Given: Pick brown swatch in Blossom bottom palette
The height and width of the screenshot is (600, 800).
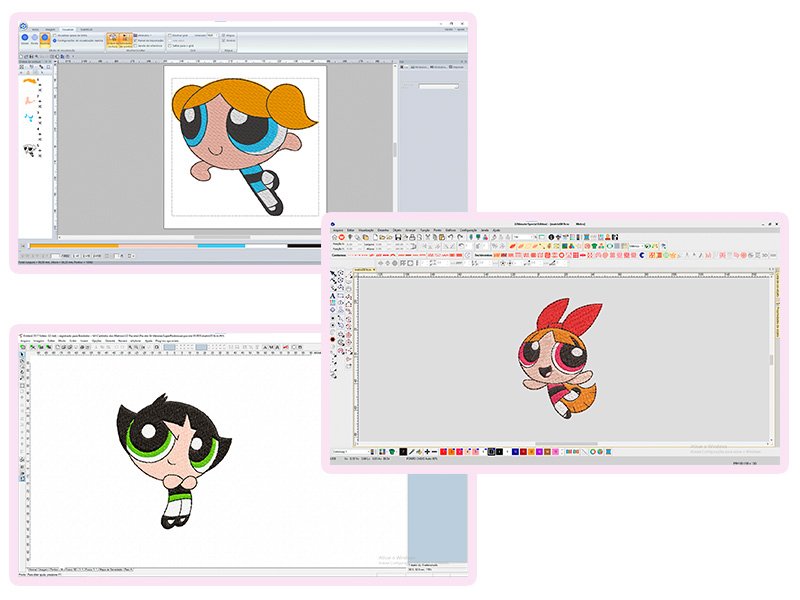Looking at the screenshot, I should [x=547, y=452].
